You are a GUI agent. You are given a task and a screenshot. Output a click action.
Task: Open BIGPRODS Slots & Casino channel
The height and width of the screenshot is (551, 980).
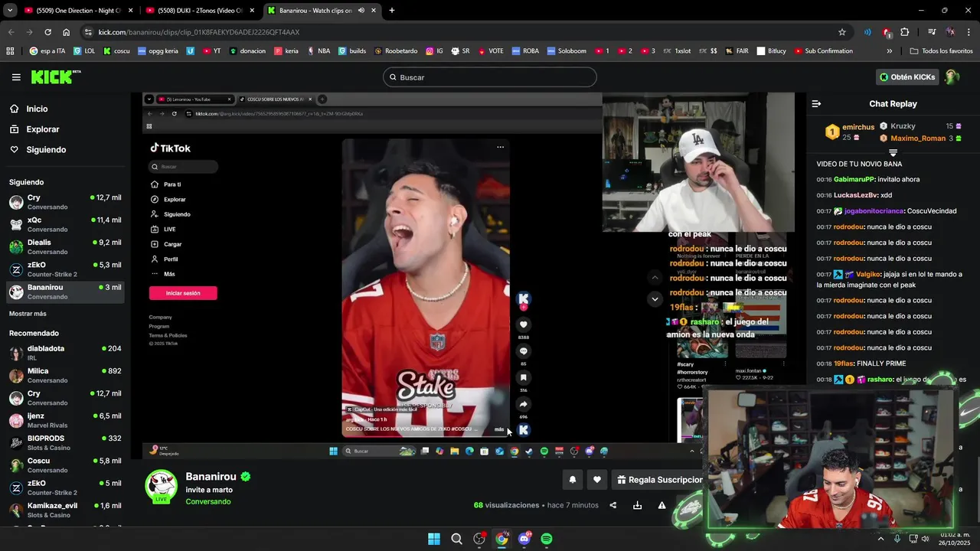pyautogui.click(x=66, y=442)
